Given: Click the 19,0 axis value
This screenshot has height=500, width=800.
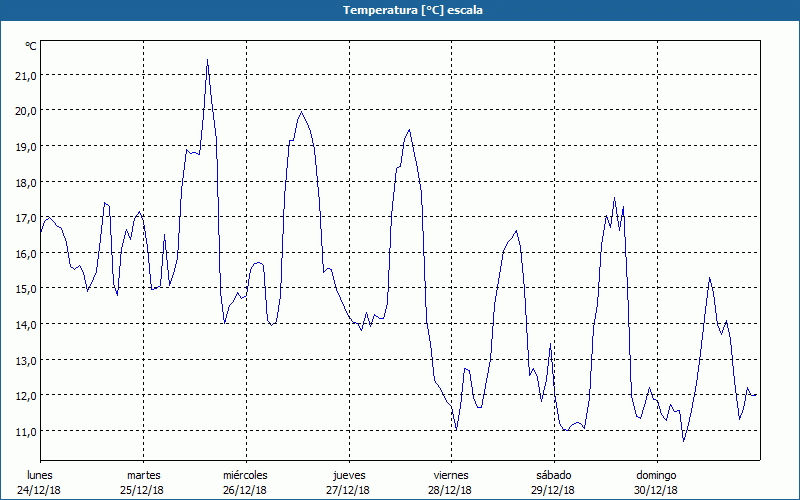Looking at the screenshot, I should pyautogui.click(x=26, y=147).
